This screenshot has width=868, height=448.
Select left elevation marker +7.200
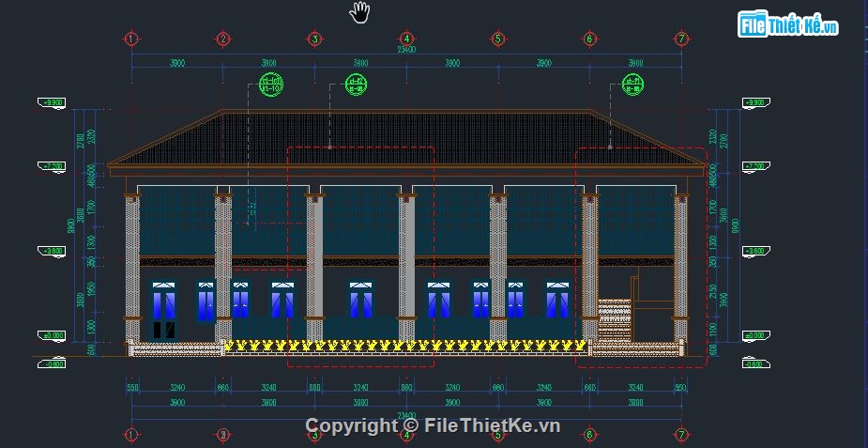[52, 166]
